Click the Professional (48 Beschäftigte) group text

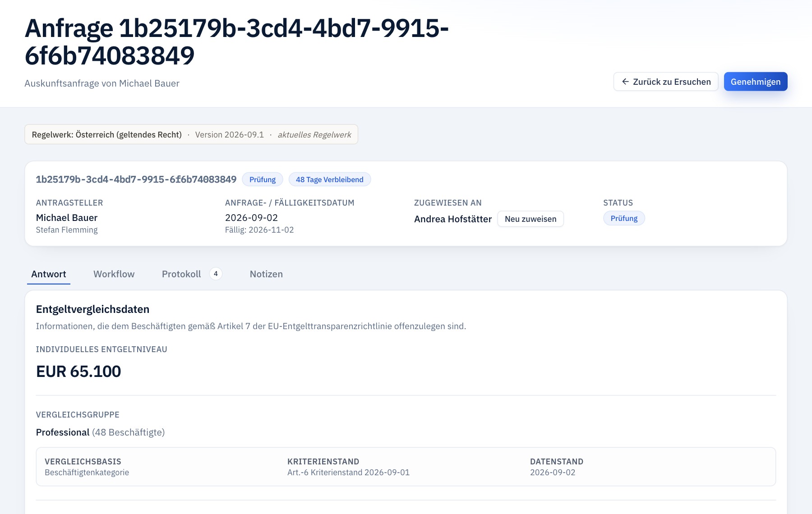(100, 432)
